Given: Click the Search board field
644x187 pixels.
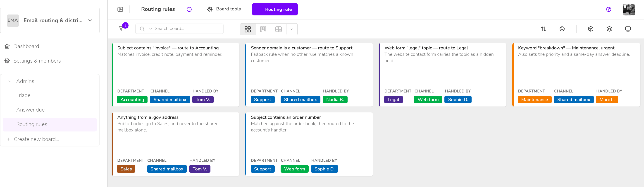Looking at the screenshot, I should pyautogui.click(x=179, y=29).
